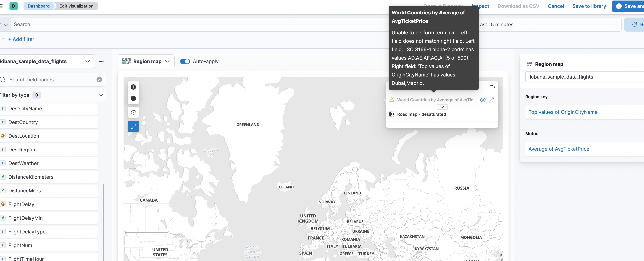Open the index pattern options menu
The height and width of the screenshot is (261, 644).
point(102,62)
